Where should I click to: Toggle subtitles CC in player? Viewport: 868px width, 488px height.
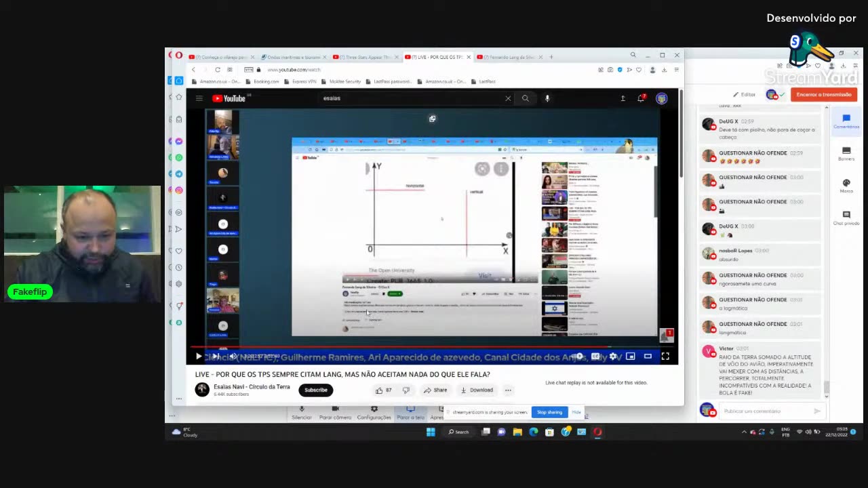595,356
